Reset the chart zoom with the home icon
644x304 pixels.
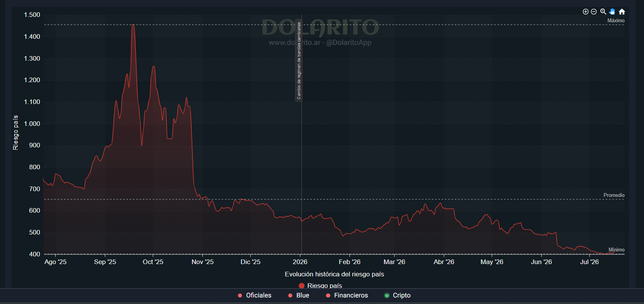point(622,12)
